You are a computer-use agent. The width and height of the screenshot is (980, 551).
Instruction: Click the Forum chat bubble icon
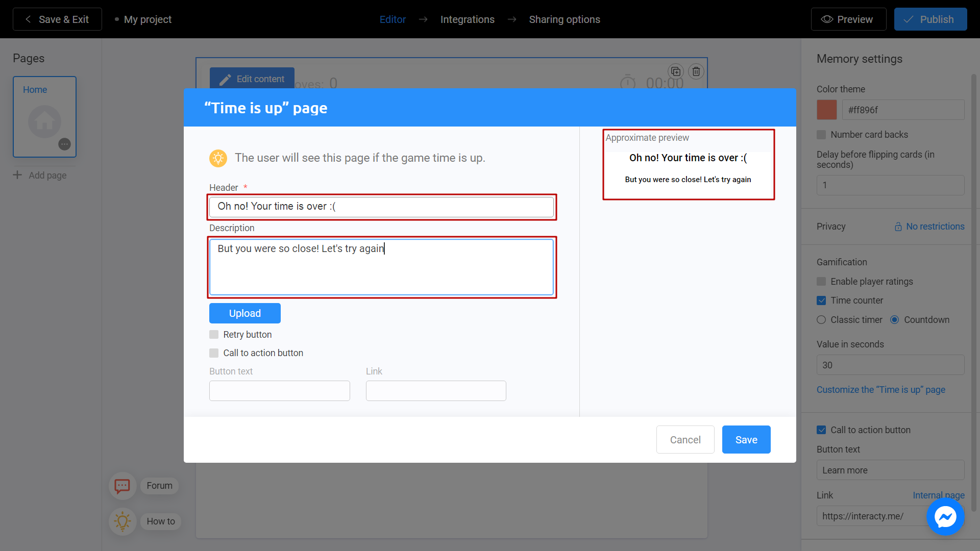[x=123, y=485]
